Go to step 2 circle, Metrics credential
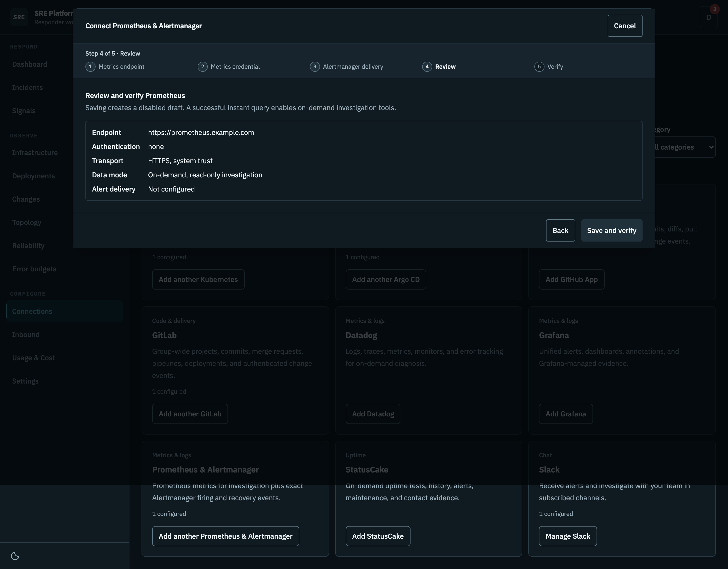 [202, 67]
